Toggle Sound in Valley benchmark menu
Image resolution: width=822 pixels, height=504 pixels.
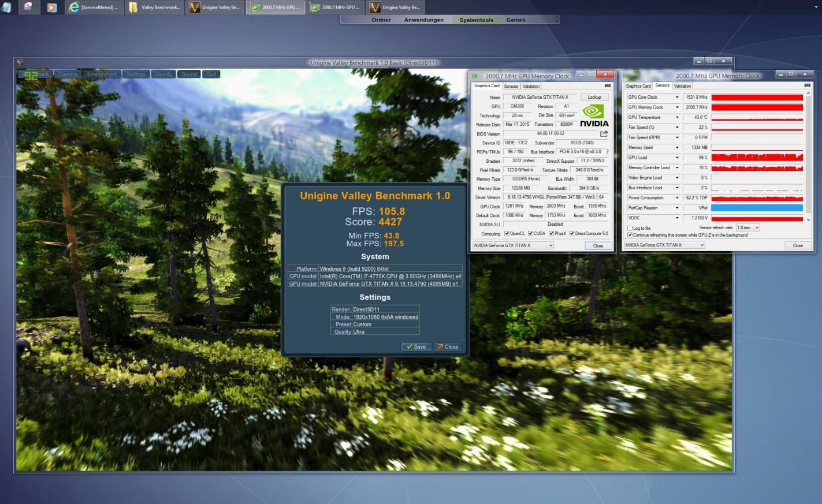(189, 74)
